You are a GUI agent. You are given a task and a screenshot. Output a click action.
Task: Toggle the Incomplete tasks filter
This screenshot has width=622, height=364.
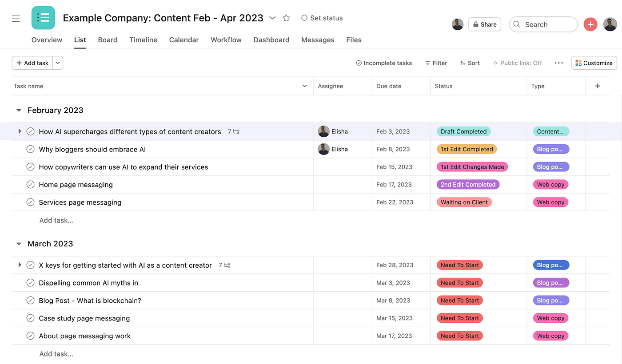[x=384, y=63]
